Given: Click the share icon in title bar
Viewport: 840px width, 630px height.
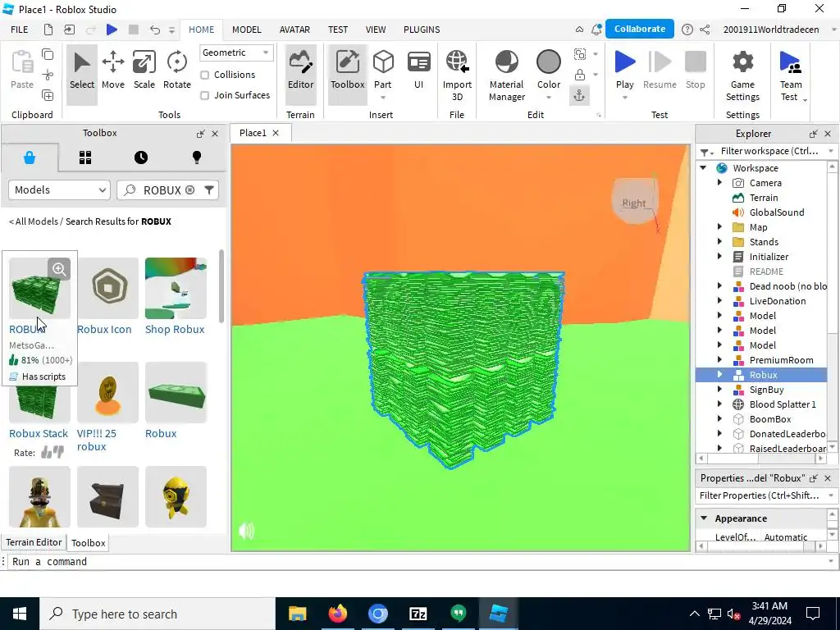Looking at the screenshot, I should click(705, 30).
